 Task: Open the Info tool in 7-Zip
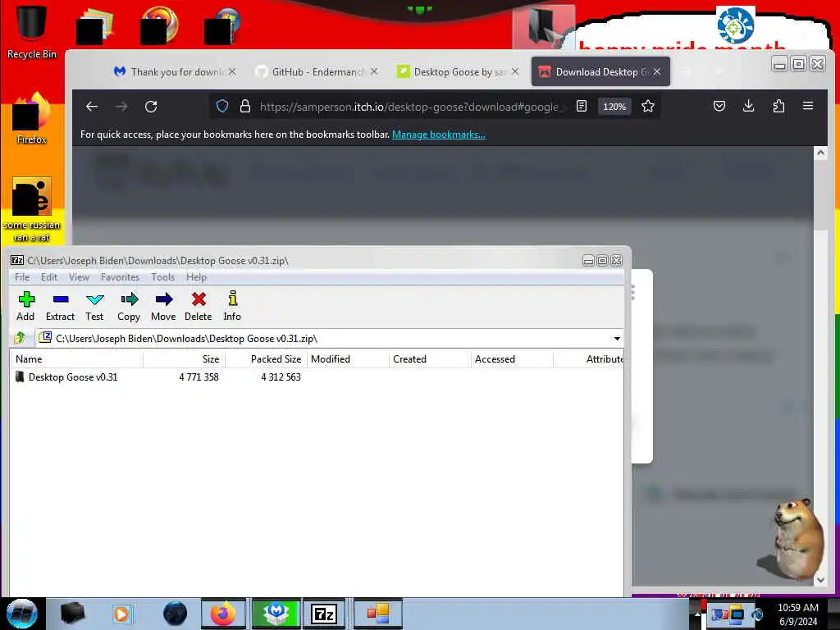(232, 307)
